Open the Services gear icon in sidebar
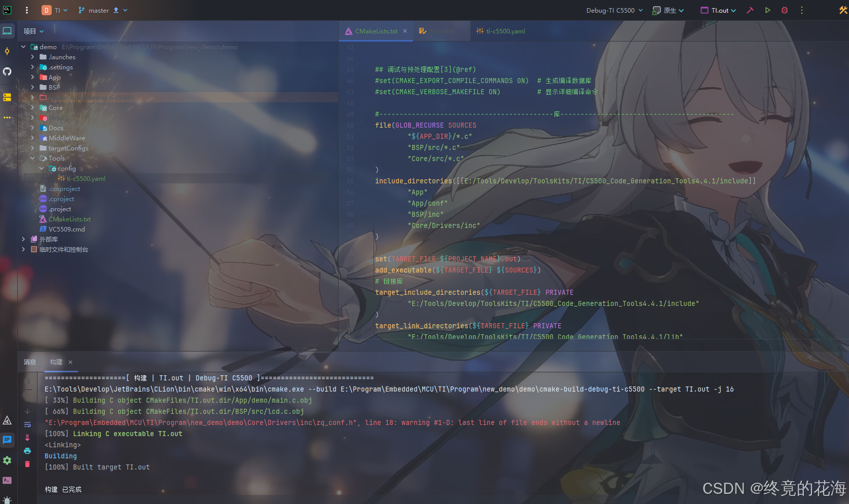The width and height of the screenshot is (849, 504). (7, 460)
